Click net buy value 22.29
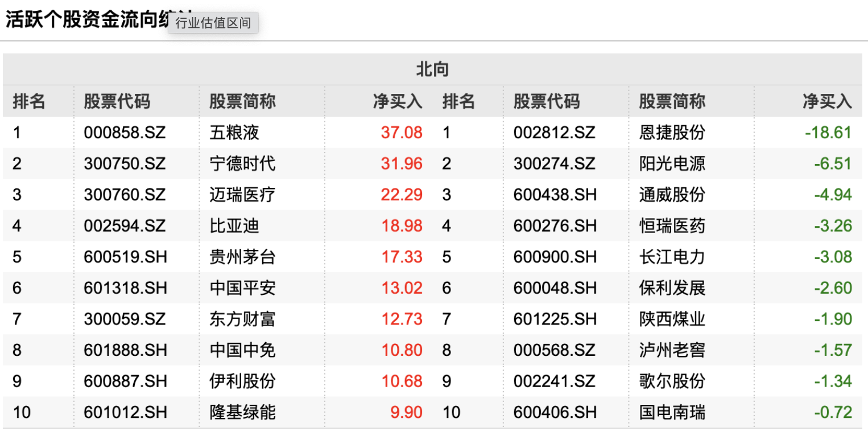The width and height of the screenshot is (868, 435). (402, 195)
